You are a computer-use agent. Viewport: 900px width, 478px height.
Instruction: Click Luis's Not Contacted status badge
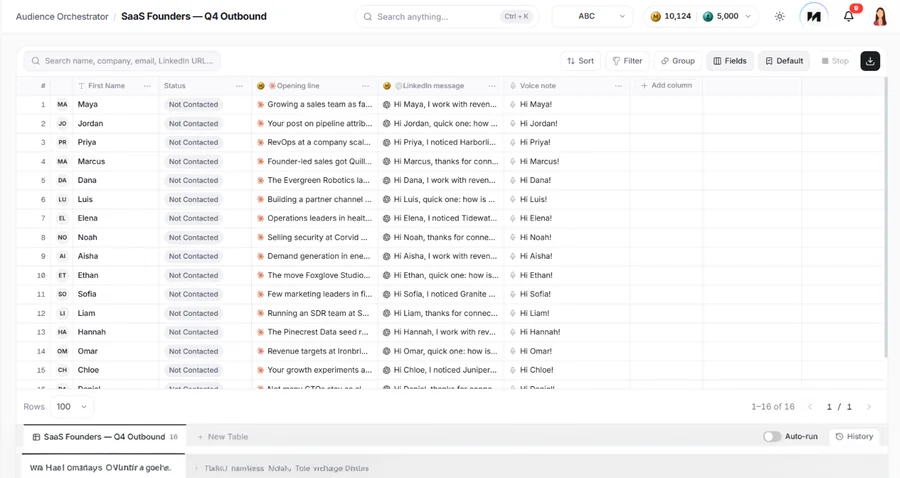(193, 199)
